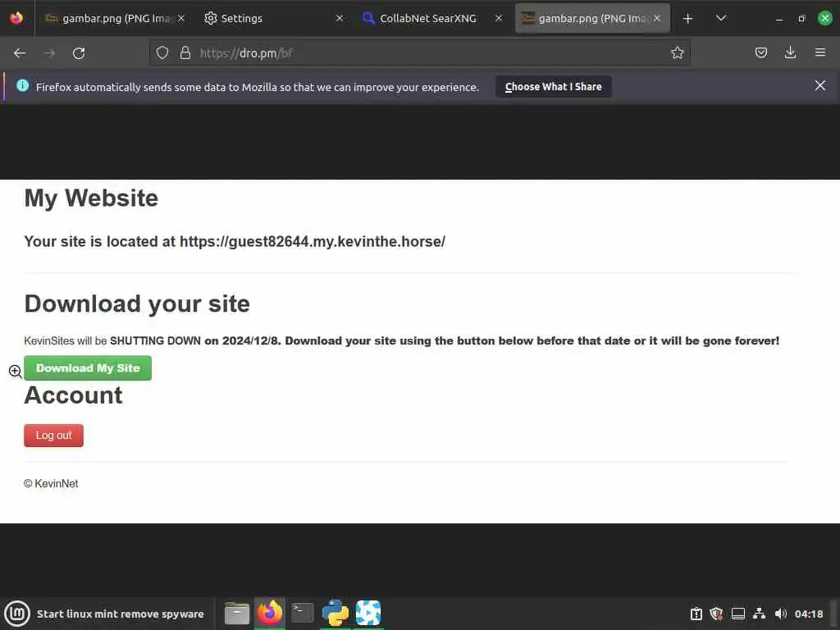
Task: Click the red Log out button
Action: coord(53,436)
